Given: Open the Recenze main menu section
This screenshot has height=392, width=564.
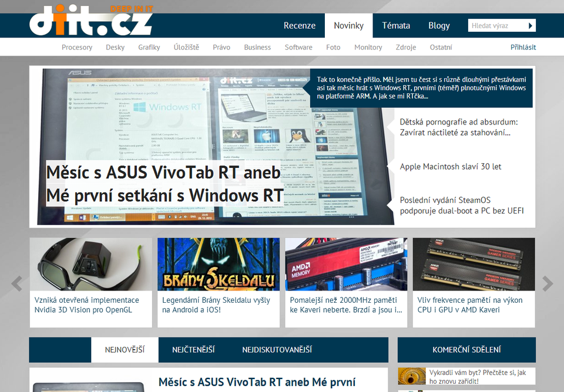Looking at the screenshot, I should click(300, 26).
